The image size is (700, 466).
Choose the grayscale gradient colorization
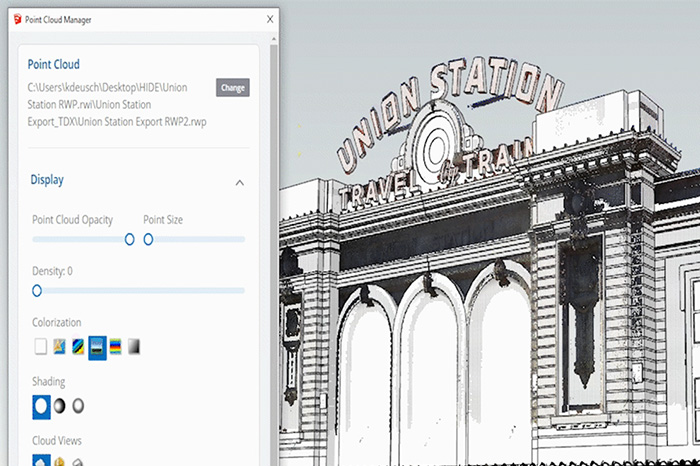pos(134,346)
